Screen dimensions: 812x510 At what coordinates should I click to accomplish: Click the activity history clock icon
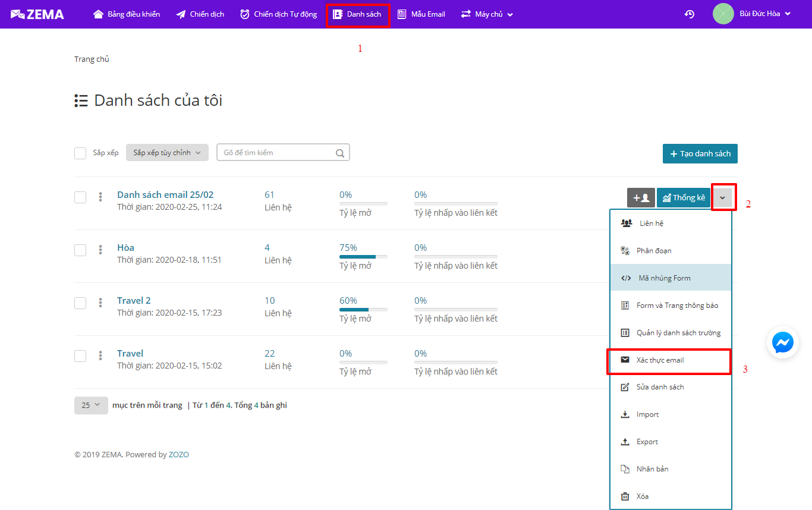click(x=690, y=14)
